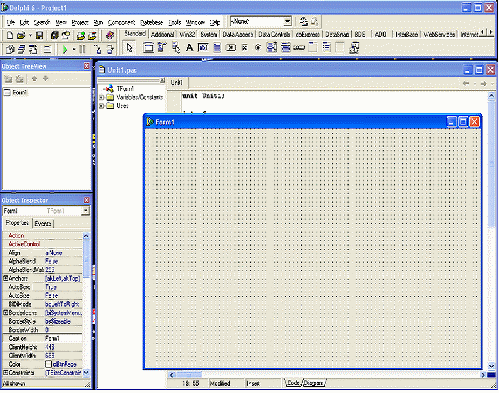
Task: Click the Add file to project icon
Action: 81,35
